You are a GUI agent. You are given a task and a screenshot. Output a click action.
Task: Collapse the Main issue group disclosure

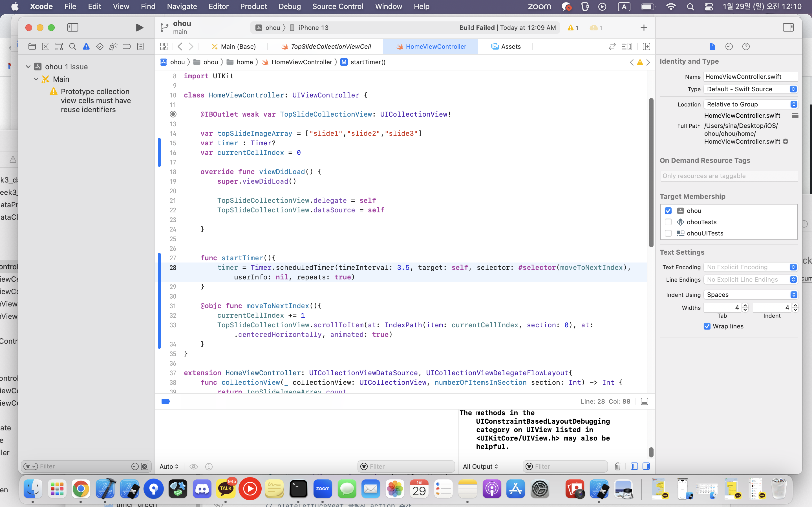(x=36, y=79)
